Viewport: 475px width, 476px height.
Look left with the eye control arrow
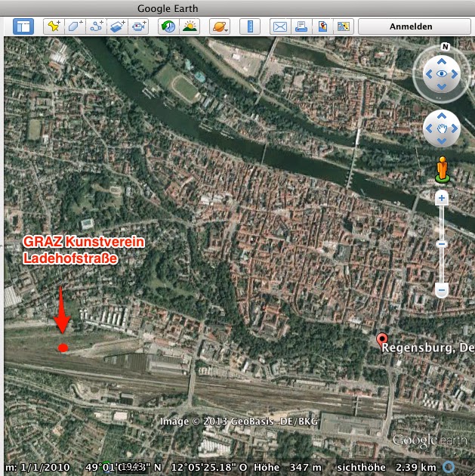[x=429, y=74]
